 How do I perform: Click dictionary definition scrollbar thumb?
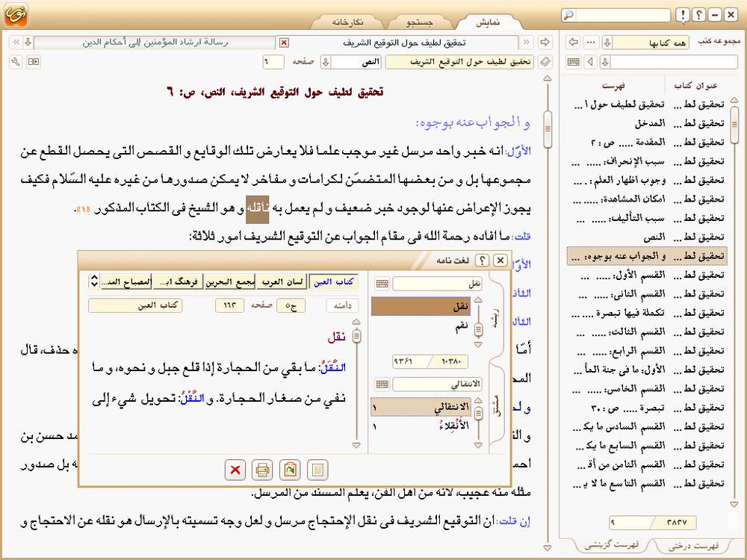(x=356, y=336)
